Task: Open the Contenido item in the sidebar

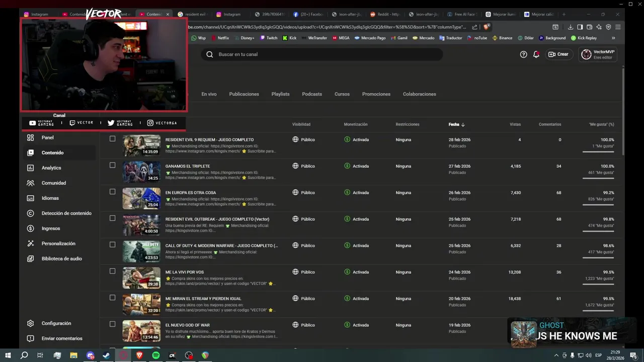Action: (x=59, y=152)
